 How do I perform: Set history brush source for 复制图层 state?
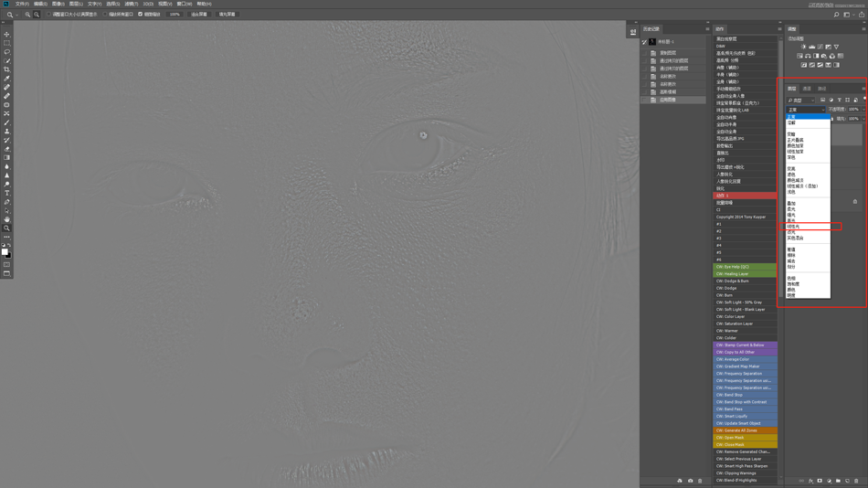pyautogui.click(x=644, y=53)
